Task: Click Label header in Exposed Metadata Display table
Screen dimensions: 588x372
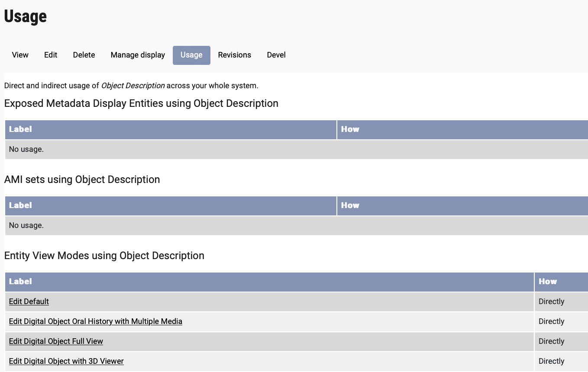Action: coord(20,129)
